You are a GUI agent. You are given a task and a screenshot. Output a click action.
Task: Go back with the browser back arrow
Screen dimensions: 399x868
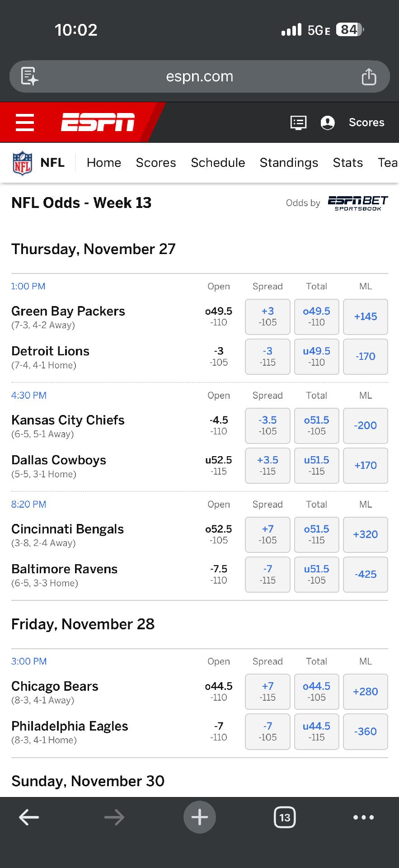tap(29, 817)
